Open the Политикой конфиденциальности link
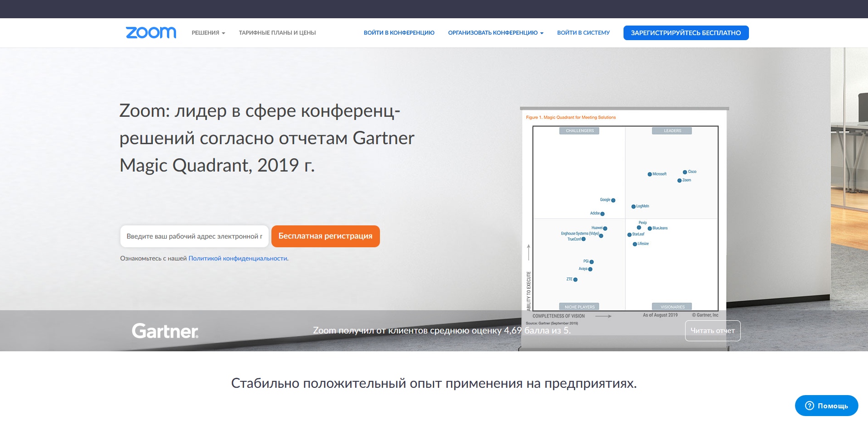The width and height of the screenshot is (868, 422). (238, 258)
